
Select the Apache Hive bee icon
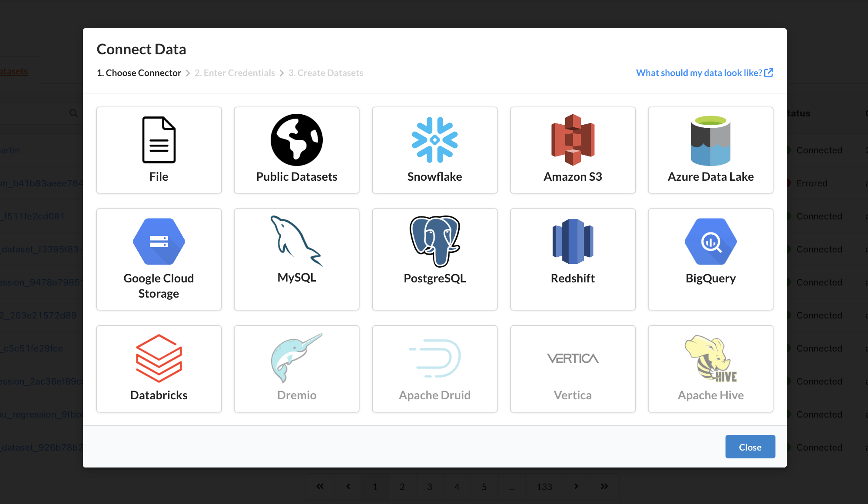tap(711, 358)
